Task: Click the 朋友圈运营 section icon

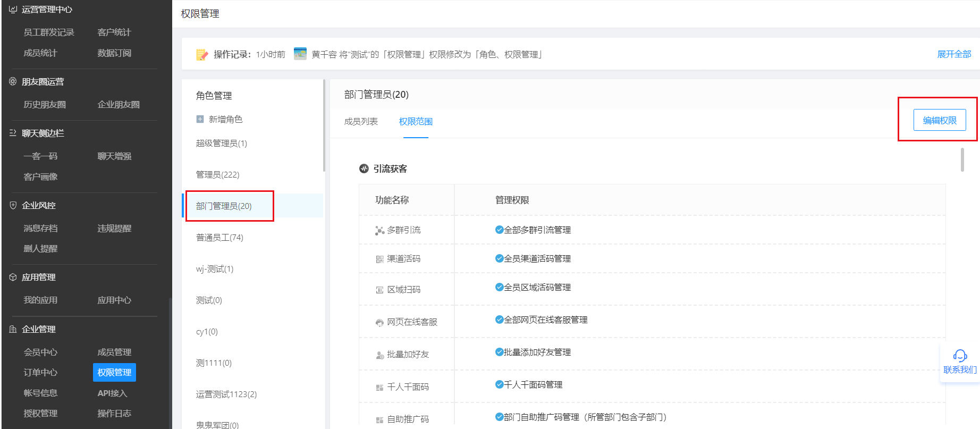Action: click(13, 81)
